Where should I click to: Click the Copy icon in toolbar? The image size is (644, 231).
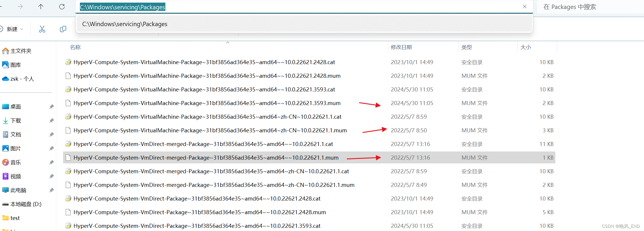[63, 29]
